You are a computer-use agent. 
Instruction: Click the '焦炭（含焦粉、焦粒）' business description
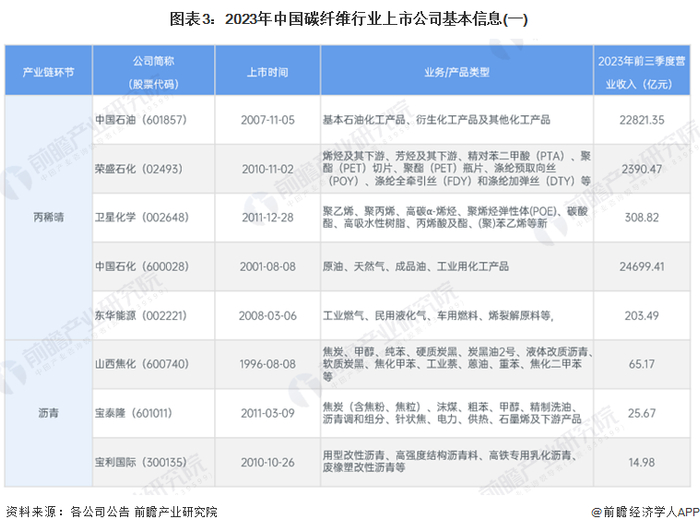point(457,413)
